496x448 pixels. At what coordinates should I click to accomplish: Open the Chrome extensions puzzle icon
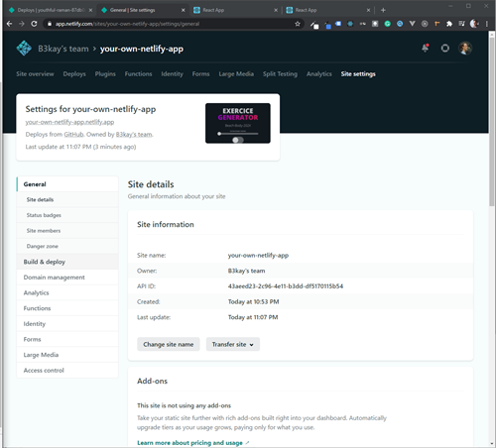(449, 24)
